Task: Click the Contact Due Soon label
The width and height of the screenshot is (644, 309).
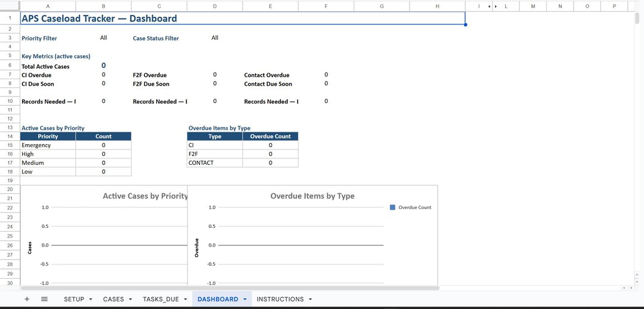Action: (x=268, y=84)
